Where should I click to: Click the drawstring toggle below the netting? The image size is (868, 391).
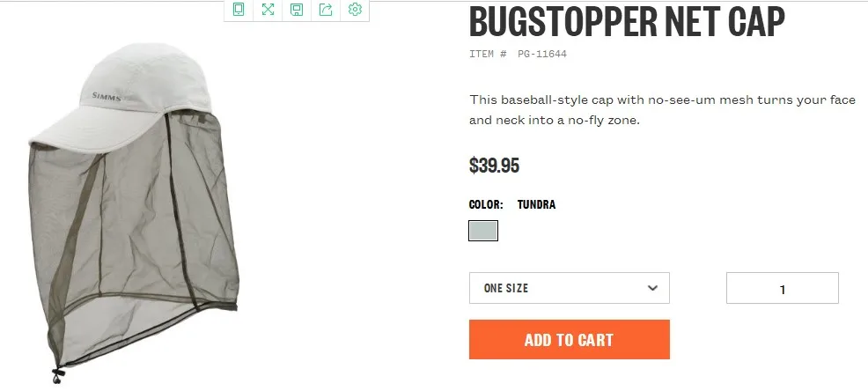57,375
